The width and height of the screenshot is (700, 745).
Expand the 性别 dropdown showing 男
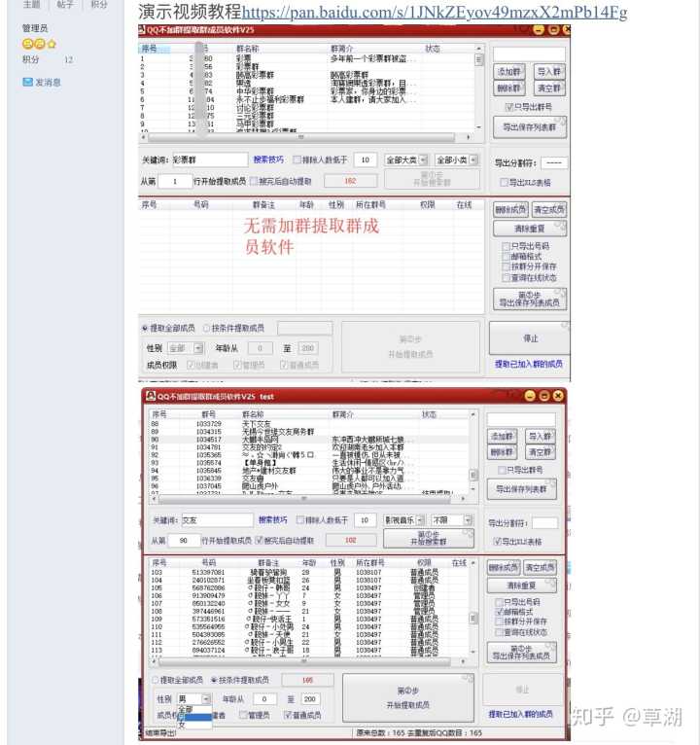206,699
